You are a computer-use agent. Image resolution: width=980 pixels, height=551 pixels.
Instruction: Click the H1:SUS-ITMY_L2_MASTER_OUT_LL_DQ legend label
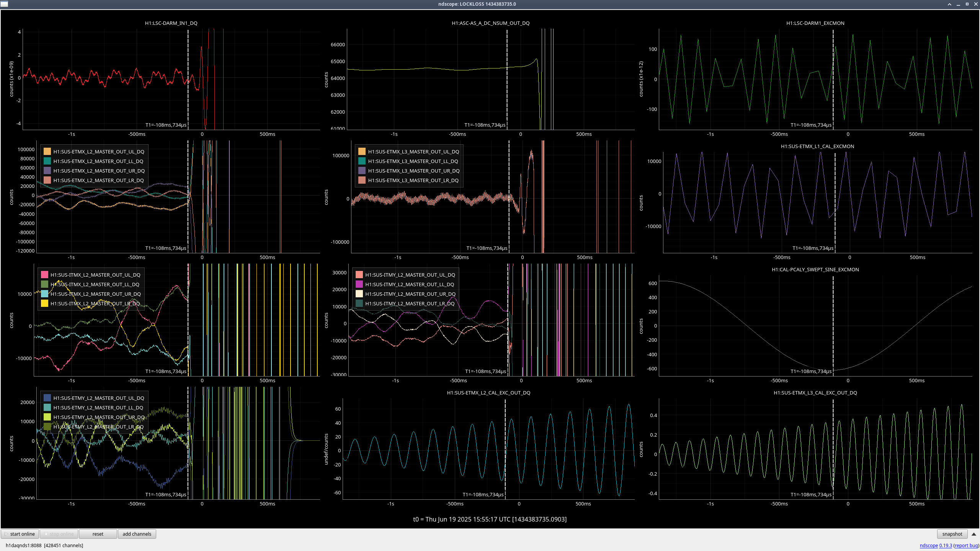pyautogui.click(x=410, y=284)
